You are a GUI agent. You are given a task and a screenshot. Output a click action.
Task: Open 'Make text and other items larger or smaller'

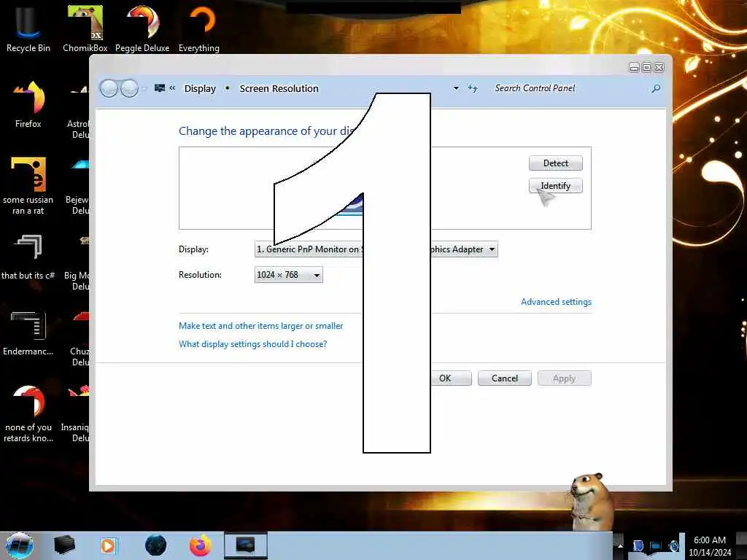tap(260, 326)
